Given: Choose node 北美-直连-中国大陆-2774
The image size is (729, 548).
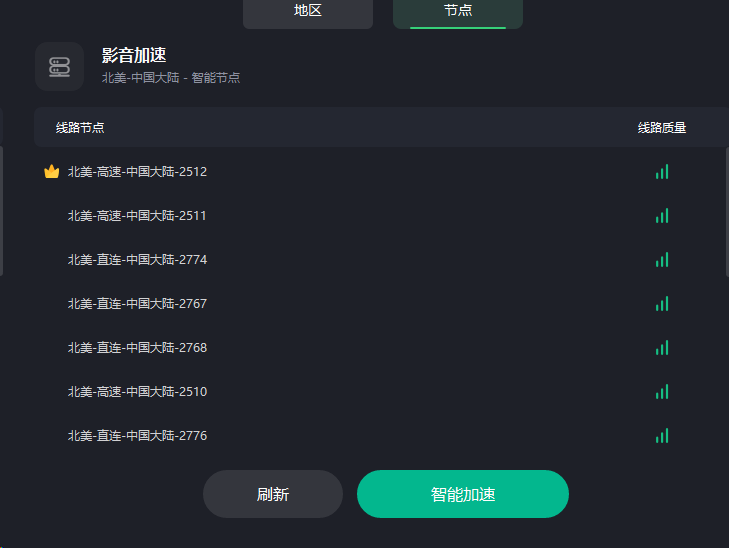Looking at the screenshot, I should coord(379,259).
